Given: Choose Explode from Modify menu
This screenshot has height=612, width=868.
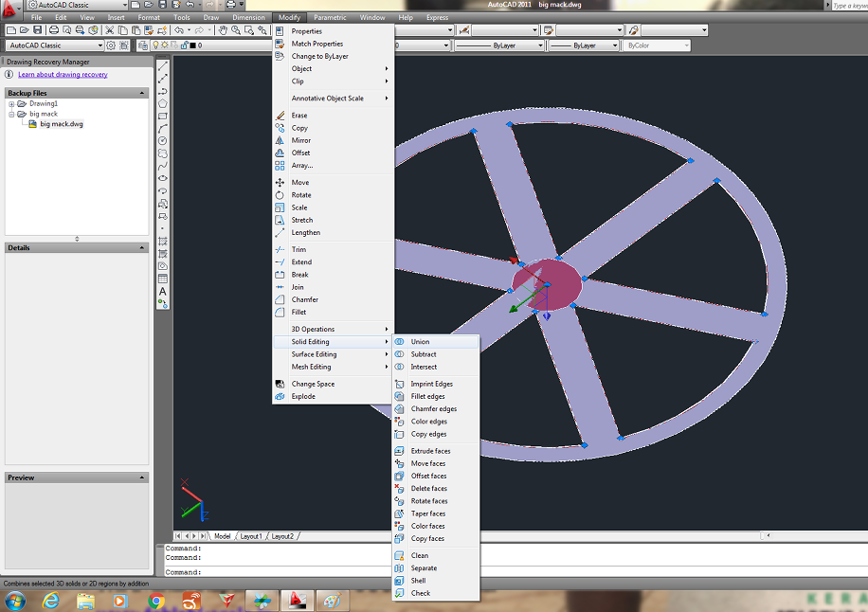Looking at the screenshot, I should (x=333, y=397).
